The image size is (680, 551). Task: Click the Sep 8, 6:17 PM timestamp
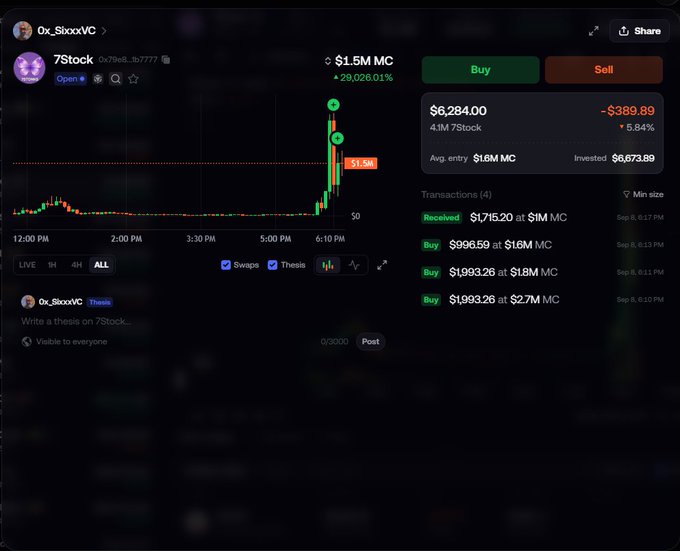coord(640,218)
